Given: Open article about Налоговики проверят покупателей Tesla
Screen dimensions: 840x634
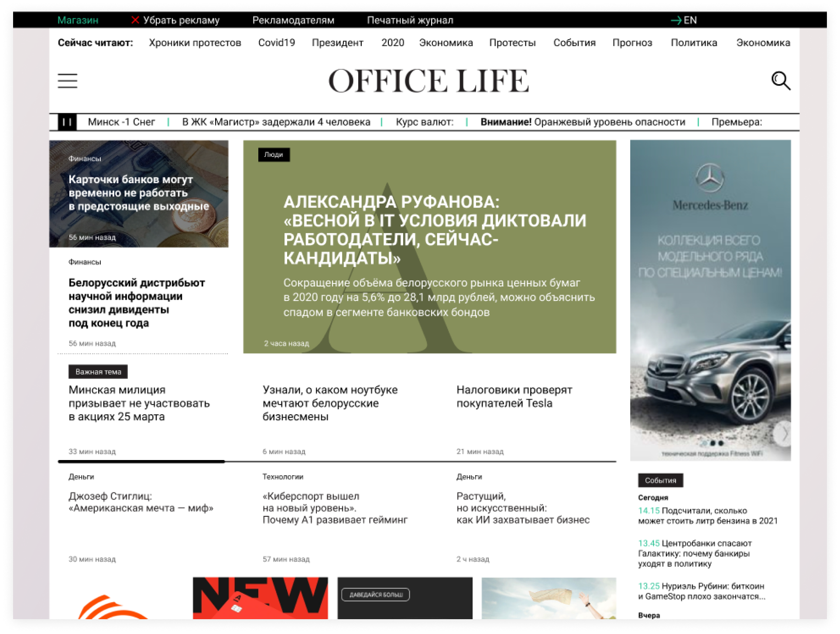Looking at the screenshot, I should [514, 396].
